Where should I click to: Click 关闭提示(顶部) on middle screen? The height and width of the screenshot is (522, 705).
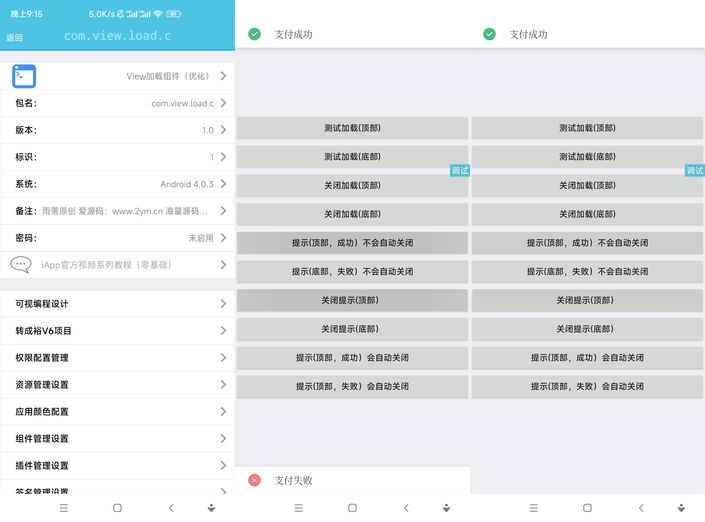(352, 300)
